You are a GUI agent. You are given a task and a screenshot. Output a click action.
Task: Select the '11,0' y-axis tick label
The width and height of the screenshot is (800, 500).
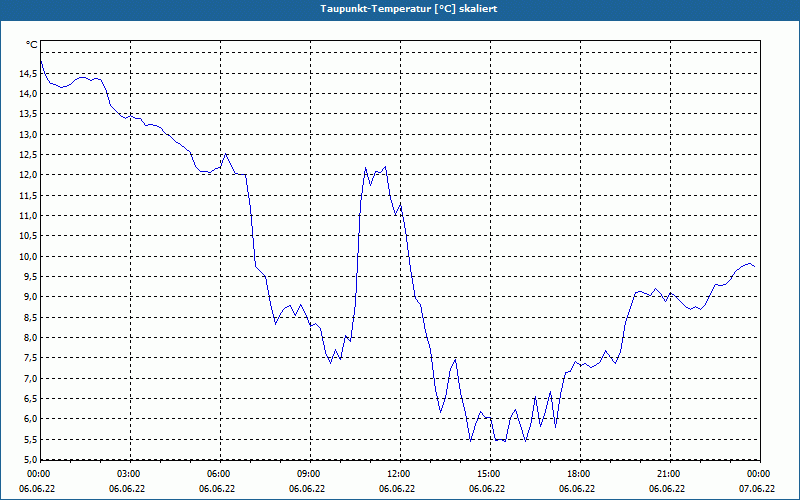(x=28, y=216)
